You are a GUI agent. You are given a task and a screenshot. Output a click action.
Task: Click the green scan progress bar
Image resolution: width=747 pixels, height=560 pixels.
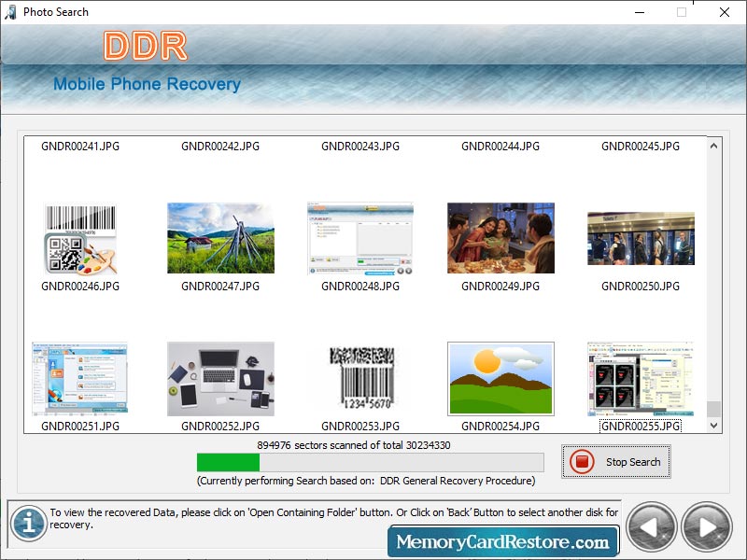click(370, 462)
